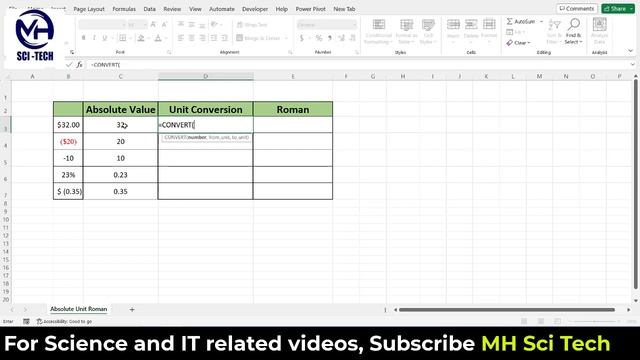Center text horizontally in cell

coord(191,38)
